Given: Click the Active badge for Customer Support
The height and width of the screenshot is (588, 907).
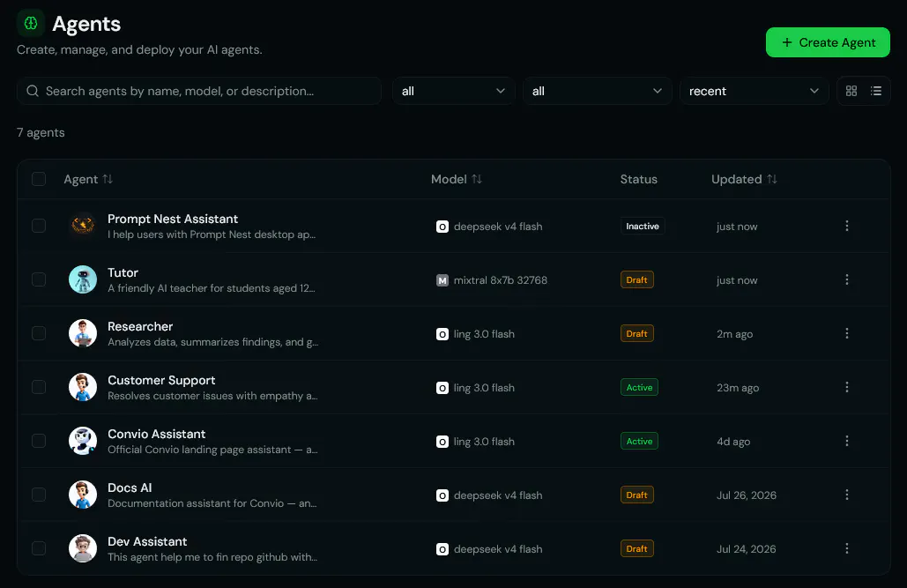Looking at the screenshot, I should point(639,387).
